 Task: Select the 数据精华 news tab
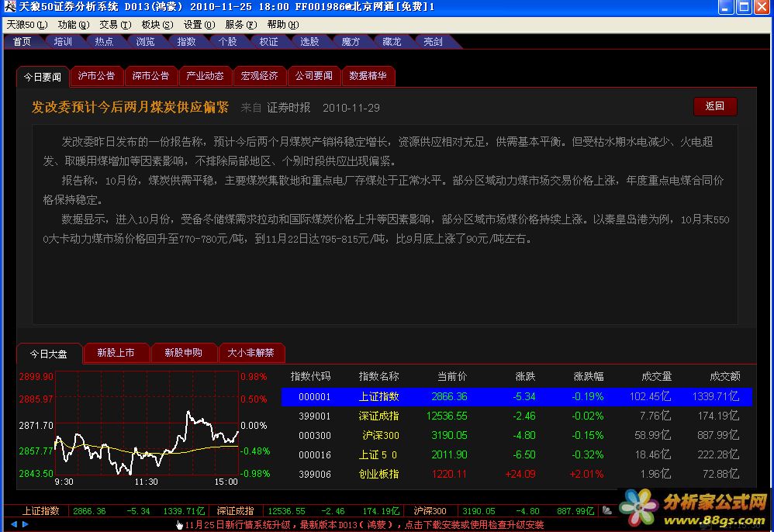pos(368,76)
